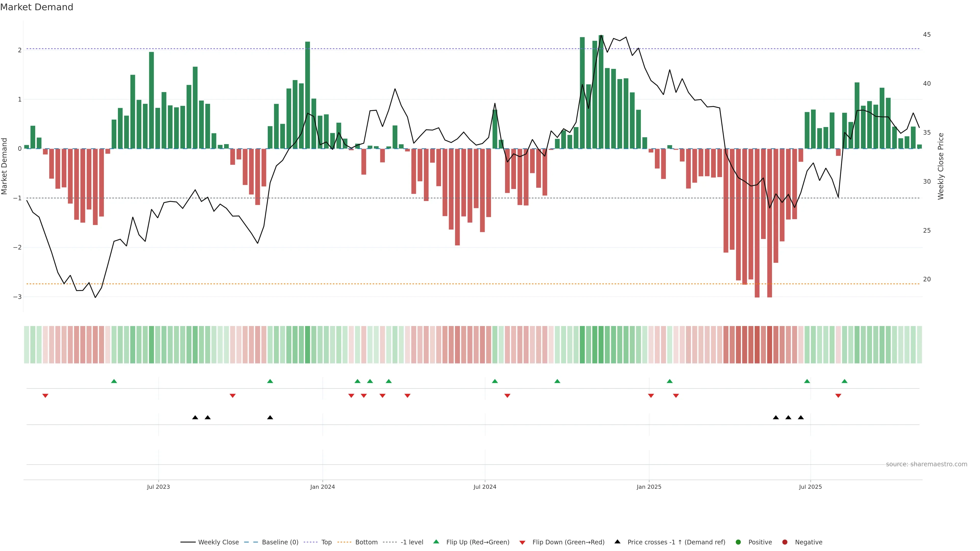
Task: Click the first red flip-down marker
Action: click(45, 396)
